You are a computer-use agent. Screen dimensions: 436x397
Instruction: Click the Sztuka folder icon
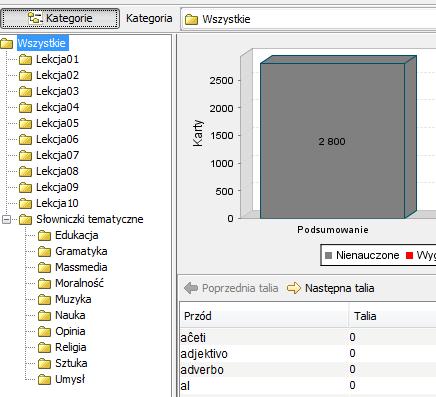(x=44, y=364)
